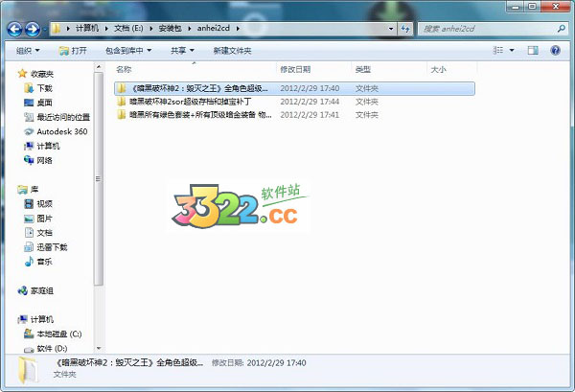
Task: Open 桌面 in favorites
Action: [38, 103]
